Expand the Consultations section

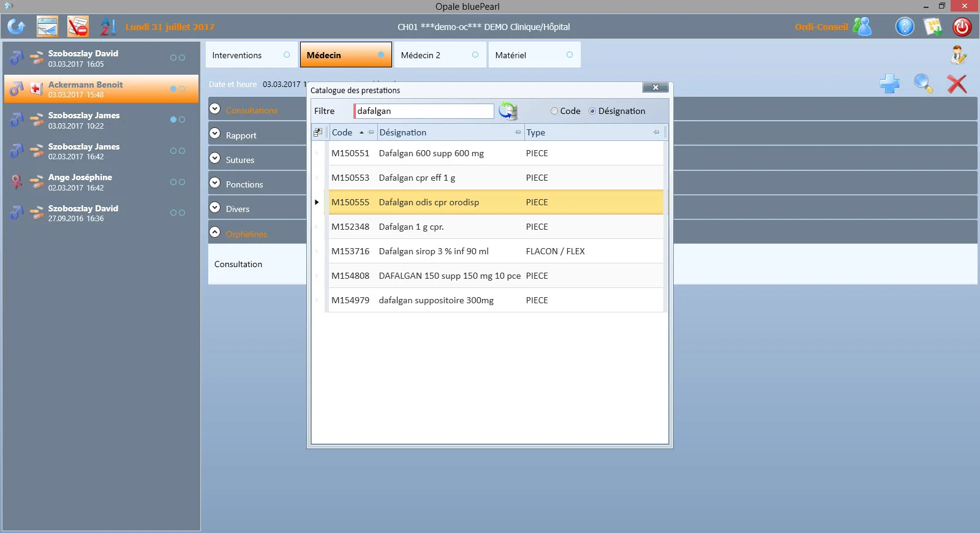pos(215,108)
